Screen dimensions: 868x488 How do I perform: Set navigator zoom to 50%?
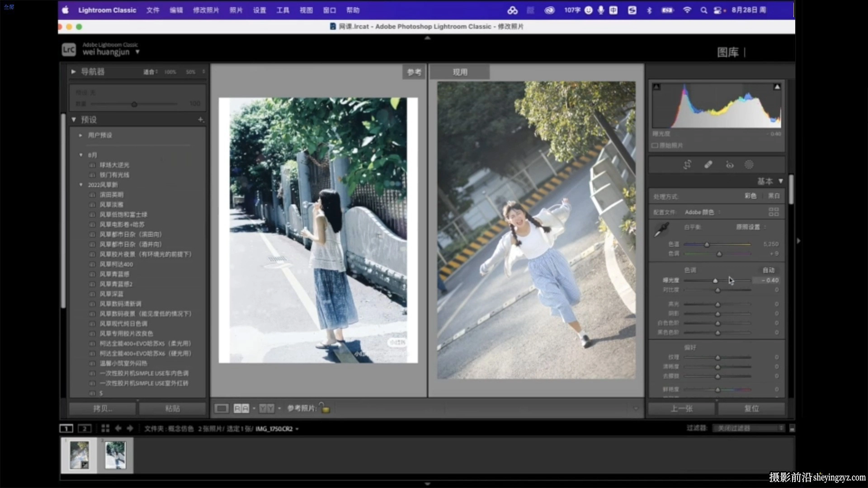(190, 72)
